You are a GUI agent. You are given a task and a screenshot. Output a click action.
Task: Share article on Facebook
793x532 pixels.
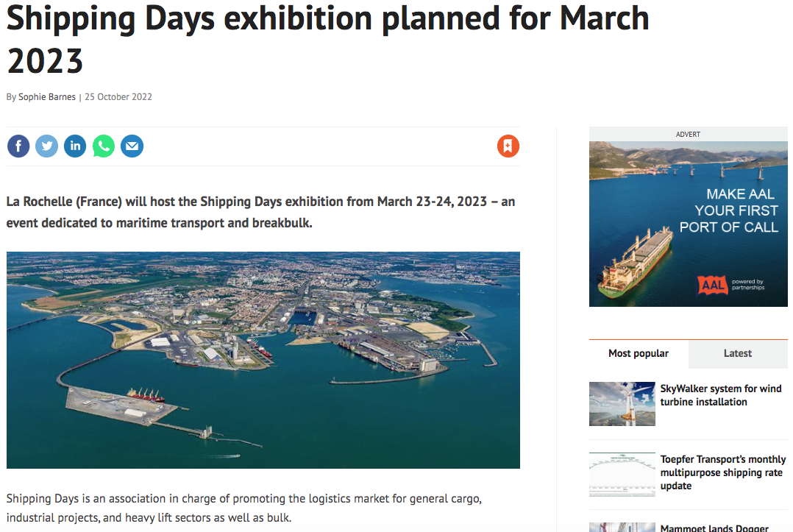point(18,146)
